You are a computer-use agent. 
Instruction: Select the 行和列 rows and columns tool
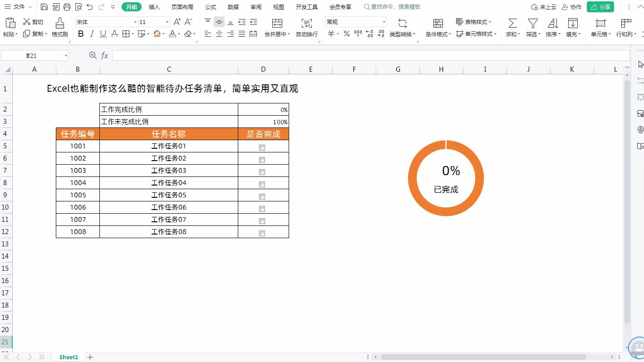pyautogui.click(x=625, y=27)
